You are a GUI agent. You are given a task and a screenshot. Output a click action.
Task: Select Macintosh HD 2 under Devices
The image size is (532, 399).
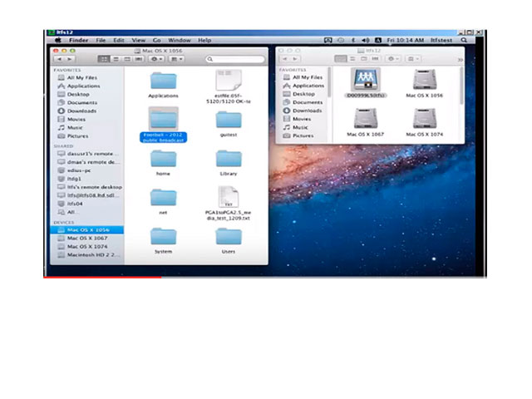pos(92,255)
